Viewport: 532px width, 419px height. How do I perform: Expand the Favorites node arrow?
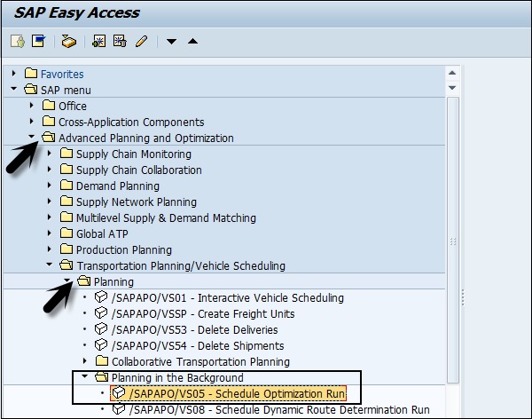coord(14,74)
